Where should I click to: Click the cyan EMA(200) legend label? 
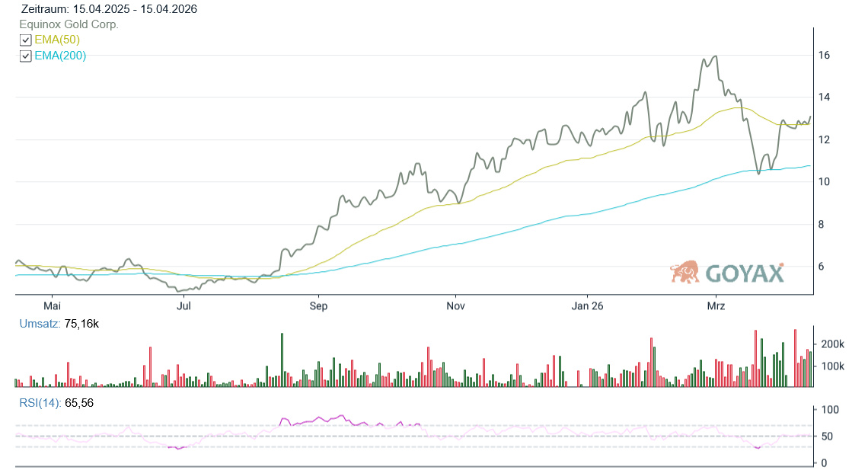[x=60, y=56]
